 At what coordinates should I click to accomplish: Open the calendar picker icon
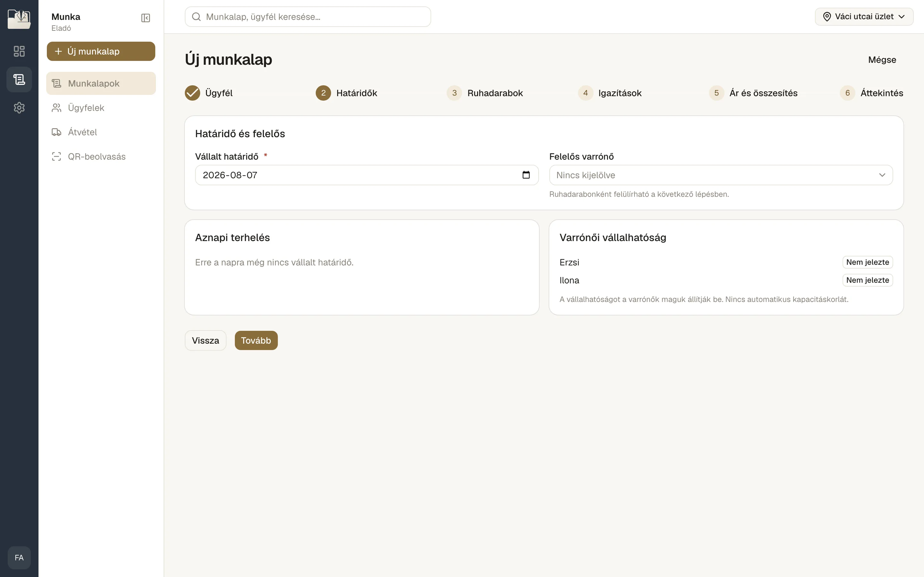(526, 175)
